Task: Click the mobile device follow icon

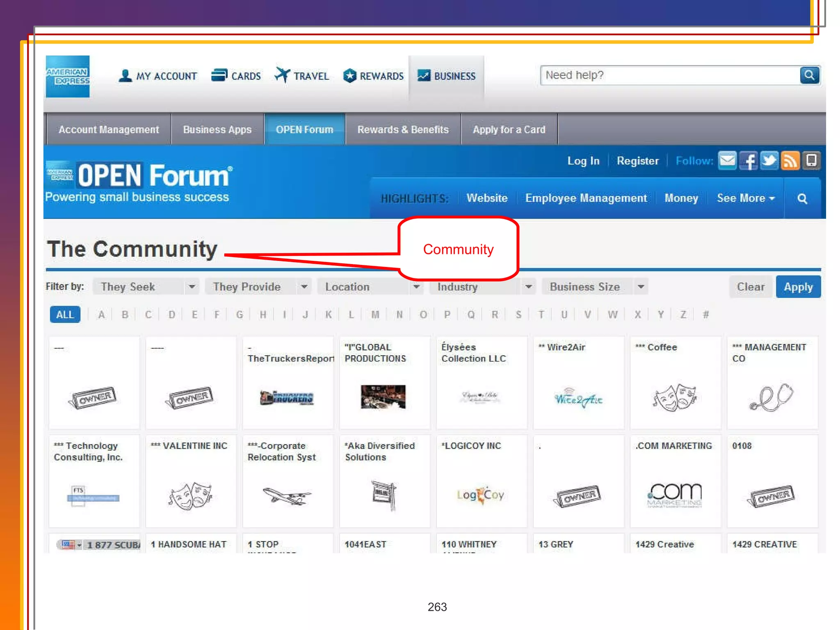Action: point(811,160)
